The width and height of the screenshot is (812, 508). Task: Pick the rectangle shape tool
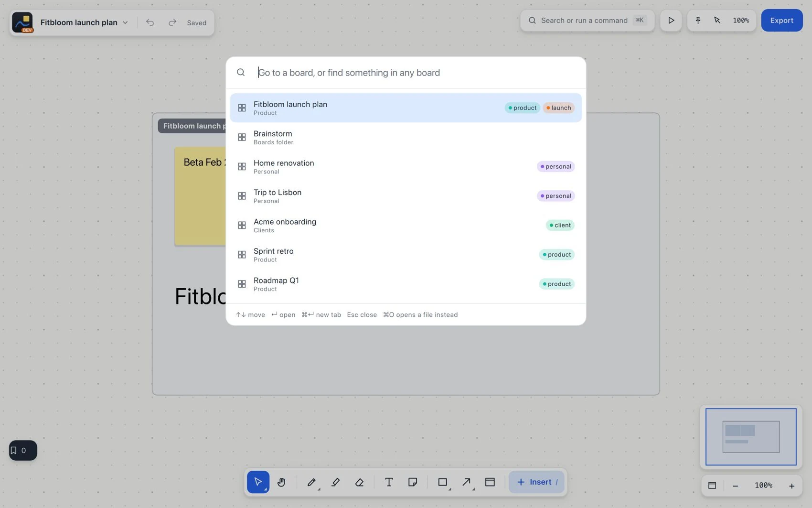443,482
